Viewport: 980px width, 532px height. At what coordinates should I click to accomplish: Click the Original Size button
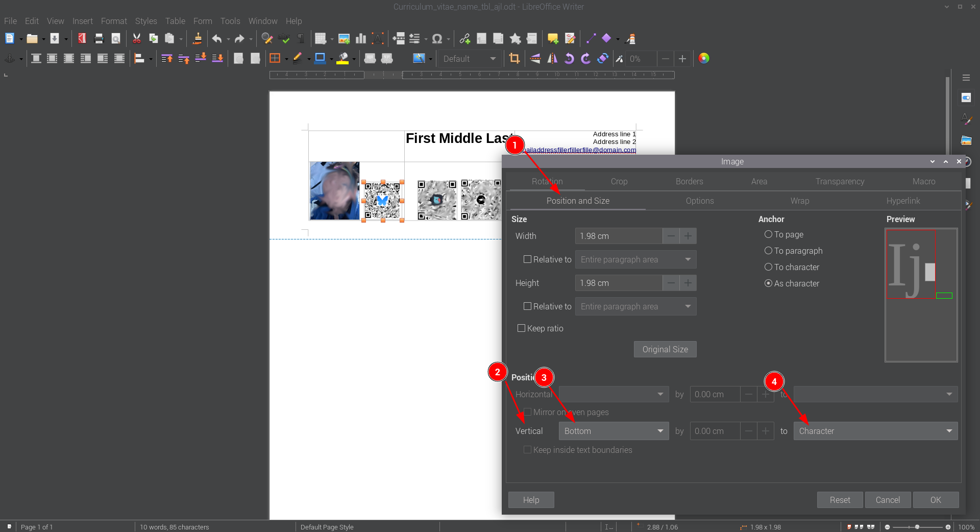pos(665,349)
